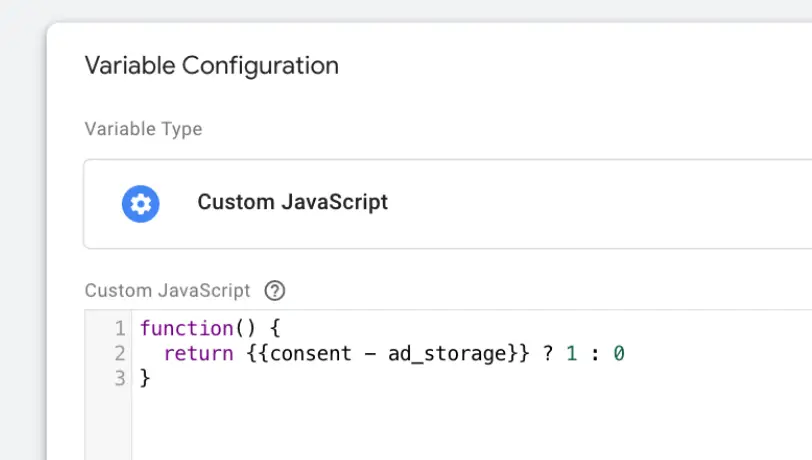Click the Custom JavaScript field label
This screenshot has height=460, width=812.
click(x=167, y=291)
